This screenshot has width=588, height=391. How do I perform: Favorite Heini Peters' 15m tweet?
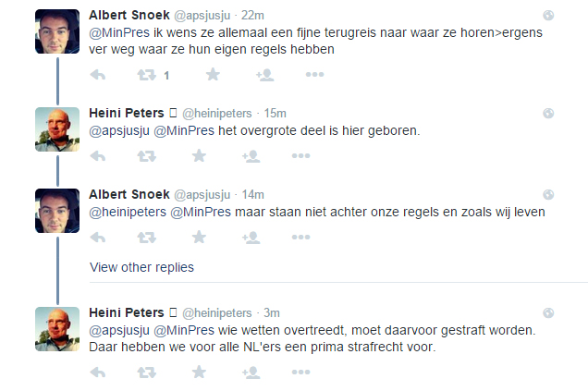click(199, 155)
